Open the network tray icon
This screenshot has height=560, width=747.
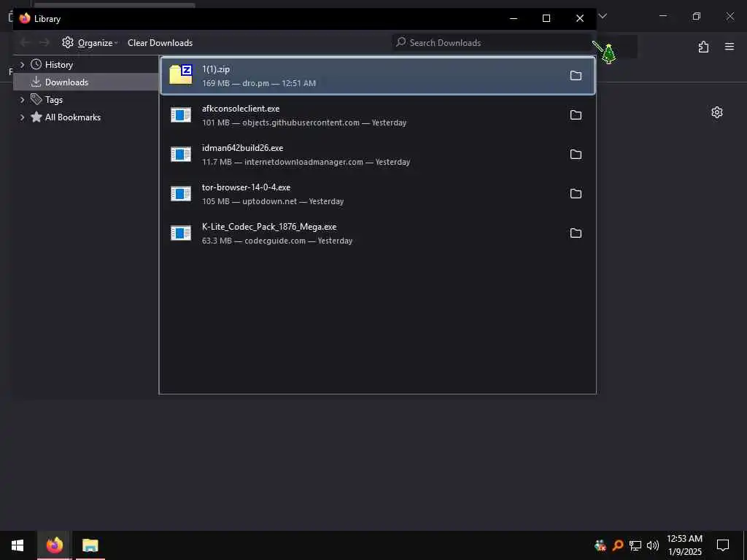coord(635,545)
